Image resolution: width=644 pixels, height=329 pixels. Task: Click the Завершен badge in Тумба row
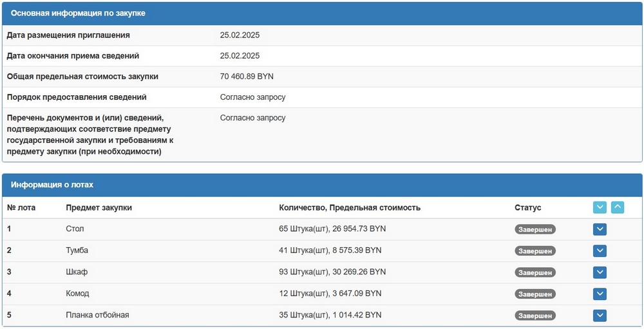pyautogui.click(x=535, y=251)
